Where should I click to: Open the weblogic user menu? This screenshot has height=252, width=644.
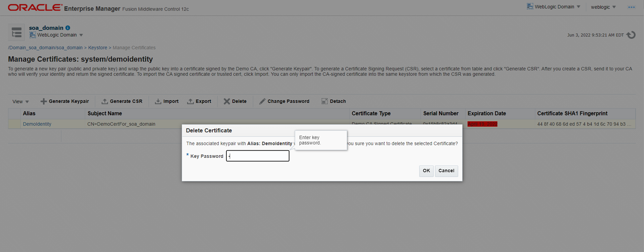[x=603, y=7]
